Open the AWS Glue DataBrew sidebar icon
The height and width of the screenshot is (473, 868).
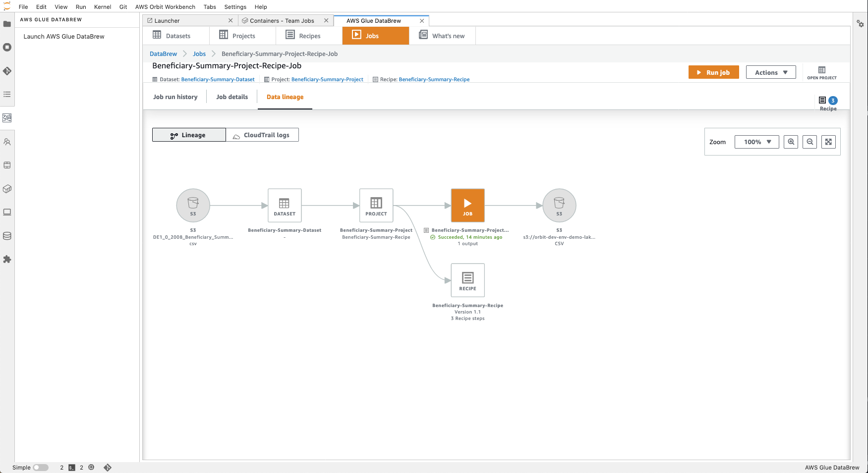coord(7,118)
